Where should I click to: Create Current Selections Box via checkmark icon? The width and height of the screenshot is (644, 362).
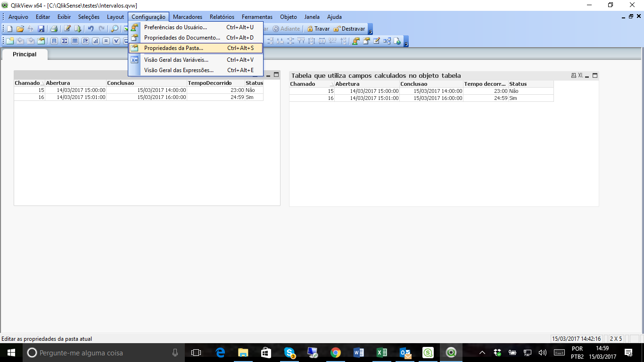[x=116, y=41]
